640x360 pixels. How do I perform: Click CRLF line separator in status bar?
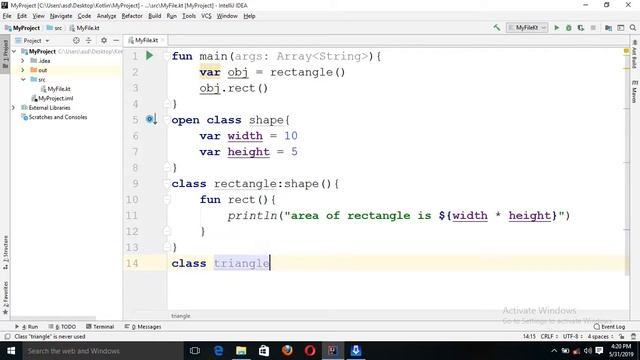[549, 337]
